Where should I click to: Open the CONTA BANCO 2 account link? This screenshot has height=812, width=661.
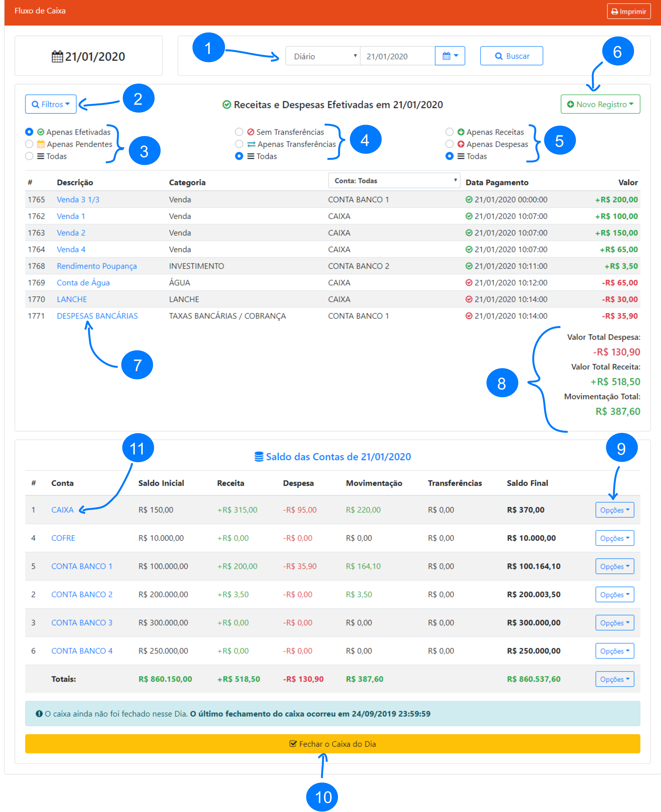click(x=82, y=594)
